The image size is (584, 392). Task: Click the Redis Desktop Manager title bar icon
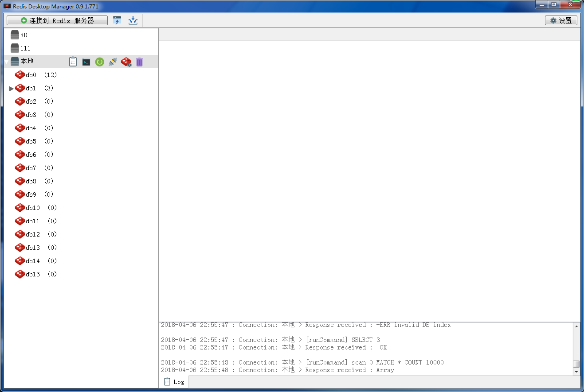[x=7, y=6]
